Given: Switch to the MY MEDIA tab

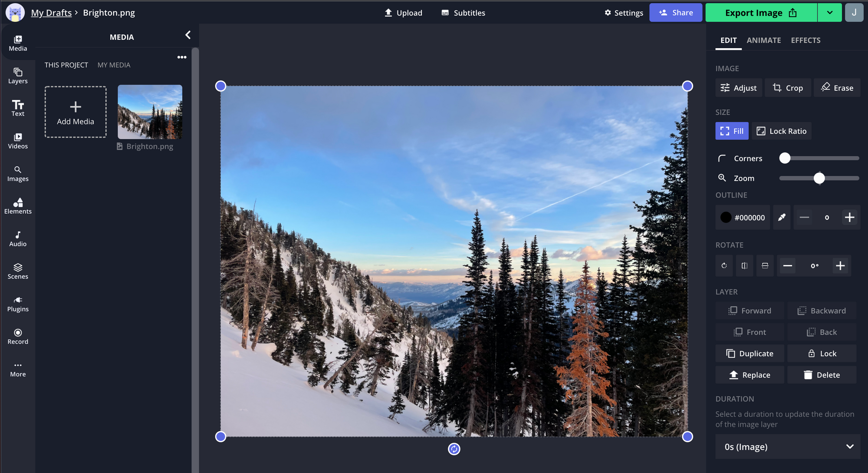Looking at the screenshot, I should click(114, 65).
